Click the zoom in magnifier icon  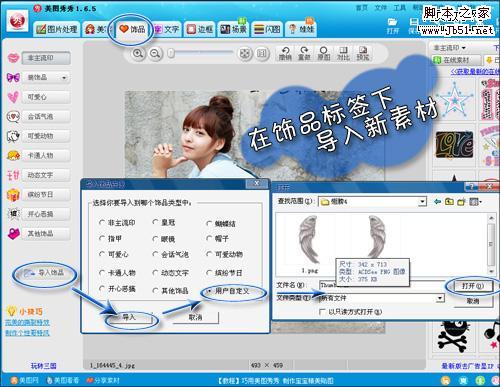(138, 53)
